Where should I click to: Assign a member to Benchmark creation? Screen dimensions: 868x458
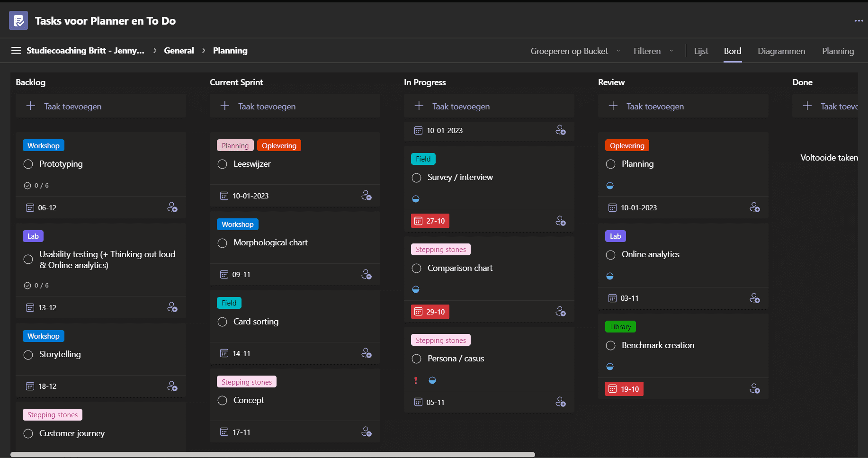(755, 388)
